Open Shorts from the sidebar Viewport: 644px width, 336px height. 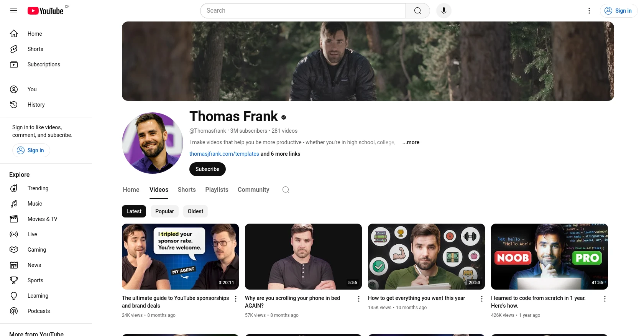(35, 49)
